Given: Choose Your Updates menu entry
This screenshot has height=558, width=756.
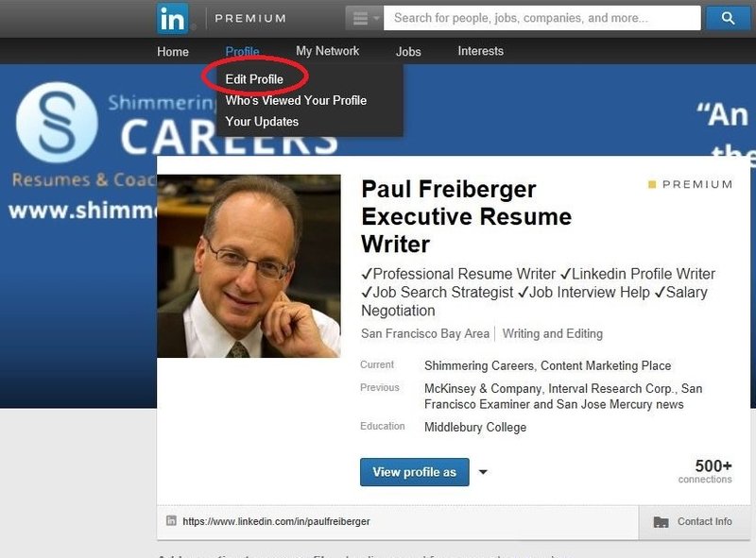Looking at the screenshot, I should coord(262,122).
